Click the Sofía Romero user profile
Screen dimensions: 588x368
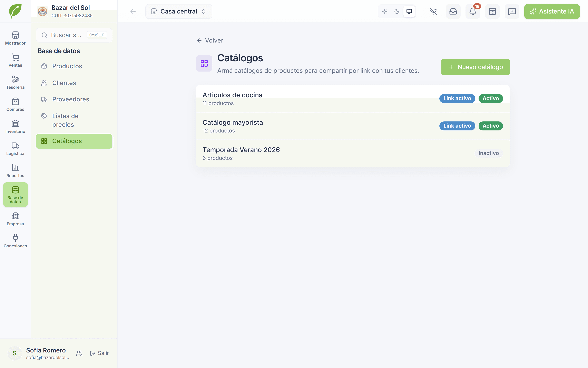pyautogui.click(x=39, y=353)
